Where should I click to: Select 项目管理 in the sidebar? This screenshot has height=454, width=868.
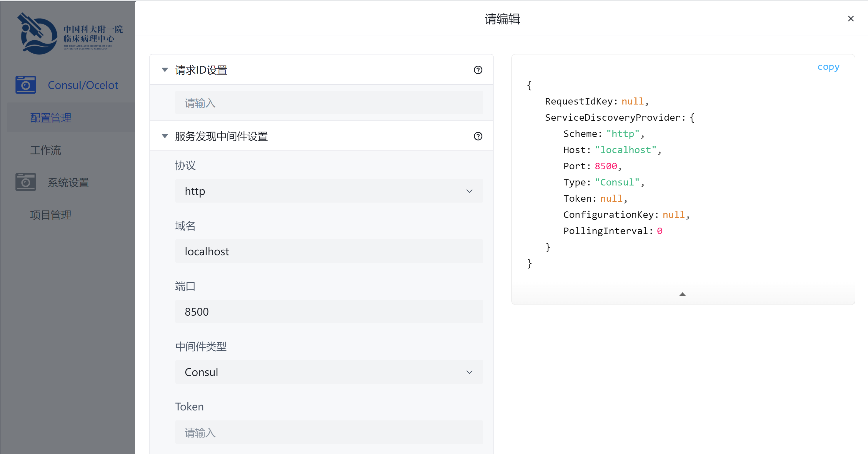(x=51, y=215)
